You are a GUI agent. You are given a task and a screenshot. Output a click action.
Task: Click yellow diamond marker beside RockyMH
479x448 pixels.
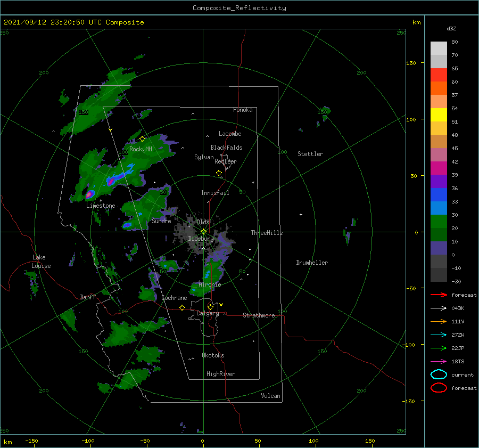coord(142,139)
